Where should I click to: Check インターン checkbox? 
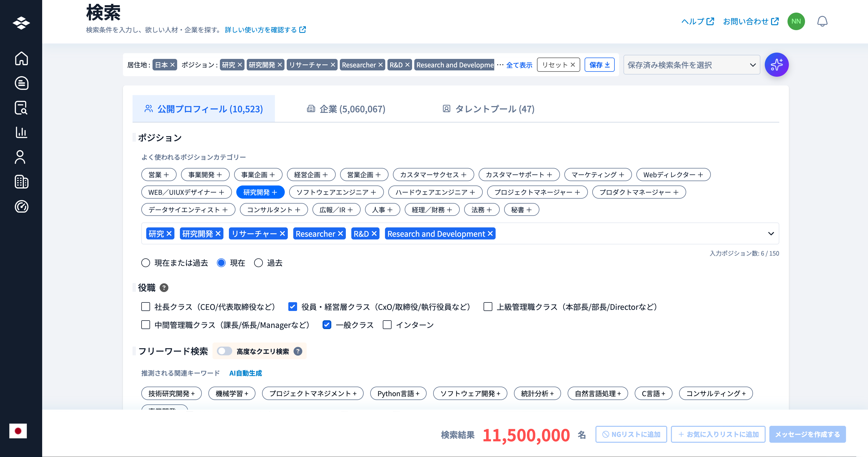coord(387,325)
